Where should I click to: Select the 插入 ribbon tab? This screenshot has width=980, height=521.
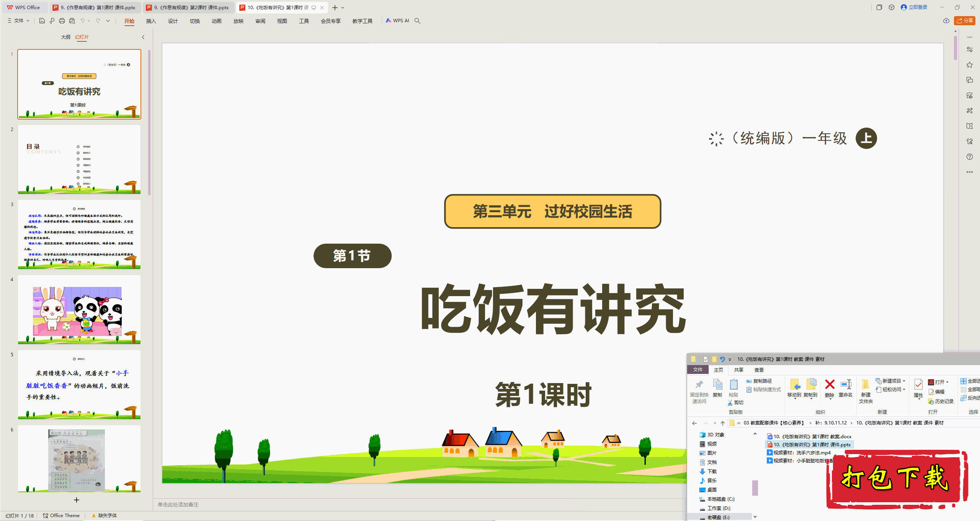(151, 21)
